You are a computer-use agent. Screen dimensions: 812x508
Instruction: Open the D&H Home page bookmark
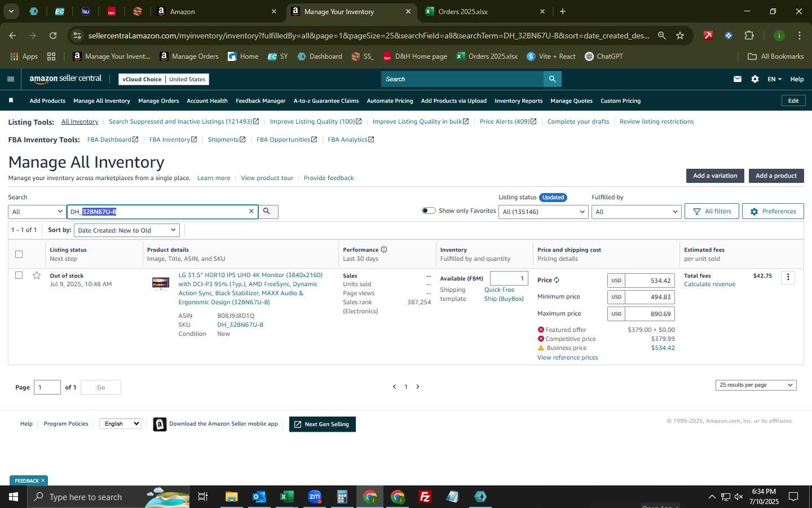415,56
